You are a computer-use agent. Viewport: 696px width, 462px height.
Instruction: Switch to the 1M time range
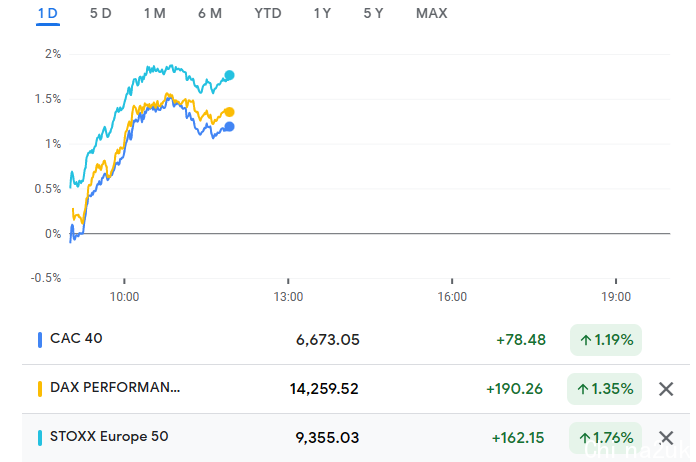pos(154,13)
